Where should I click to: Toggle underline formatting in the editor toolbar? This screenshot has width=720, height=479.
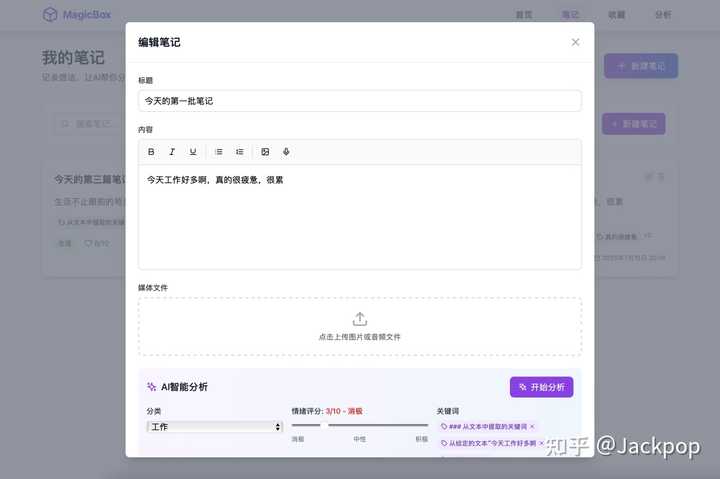[193, 152]
